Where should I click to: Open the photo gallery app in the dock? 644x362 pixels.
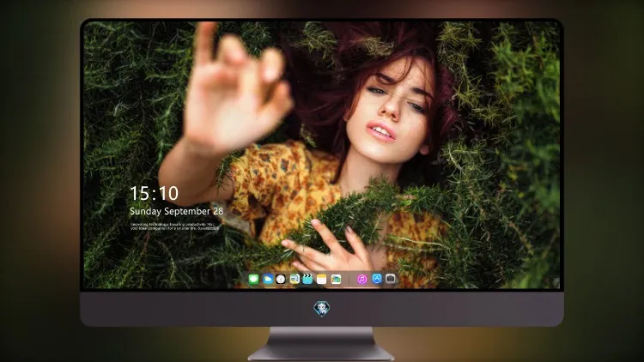[336, 280]
